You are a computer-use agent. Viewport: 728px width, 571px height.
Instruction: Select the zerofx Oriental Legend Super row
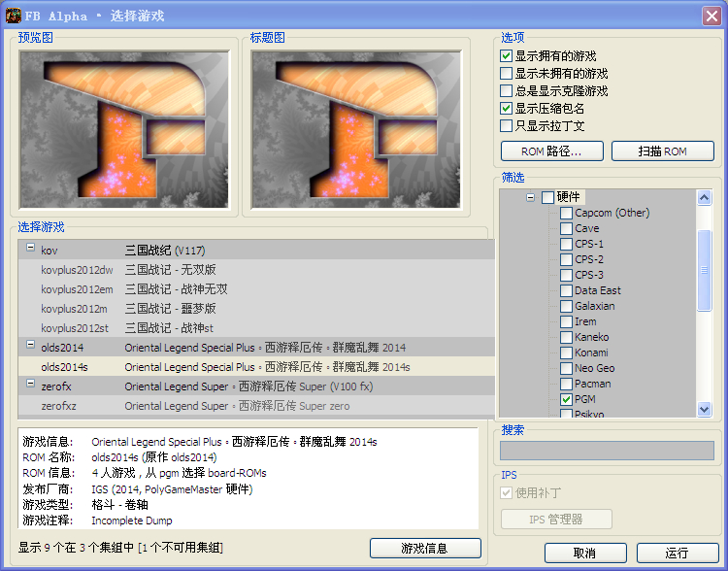[256, 386]
